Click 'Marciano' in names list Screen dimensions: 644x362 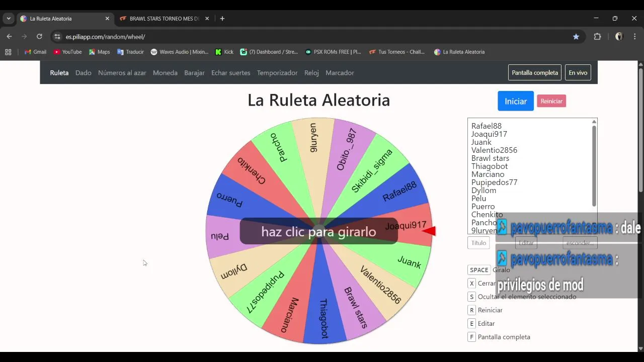coord(488,174)
